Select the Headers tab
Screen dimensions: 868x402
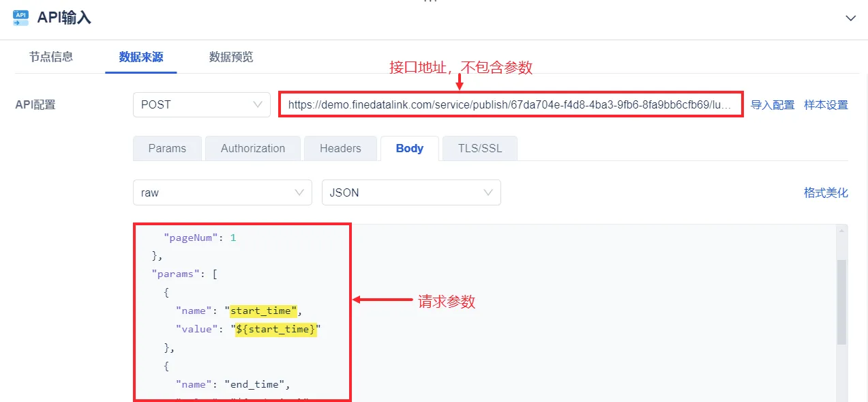point(340,148)
